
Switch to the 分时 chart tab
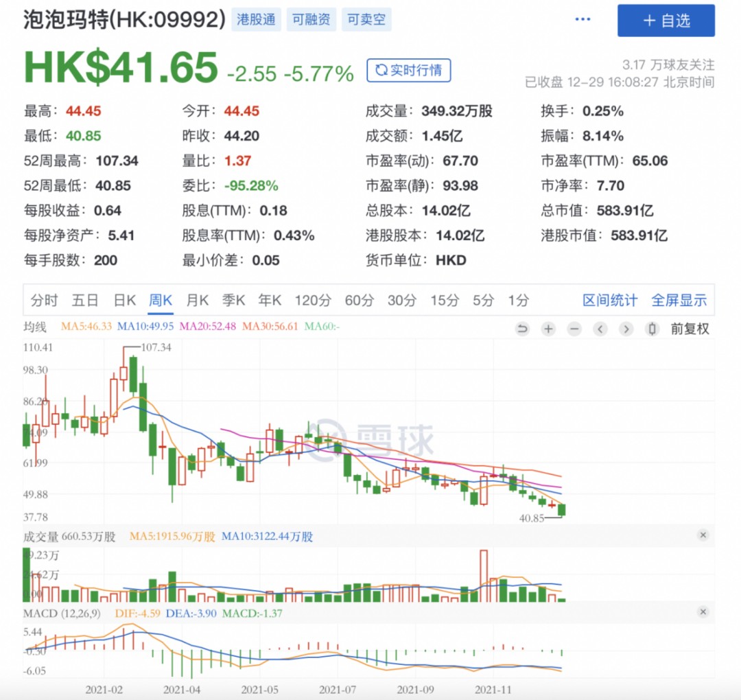(44, 300)
